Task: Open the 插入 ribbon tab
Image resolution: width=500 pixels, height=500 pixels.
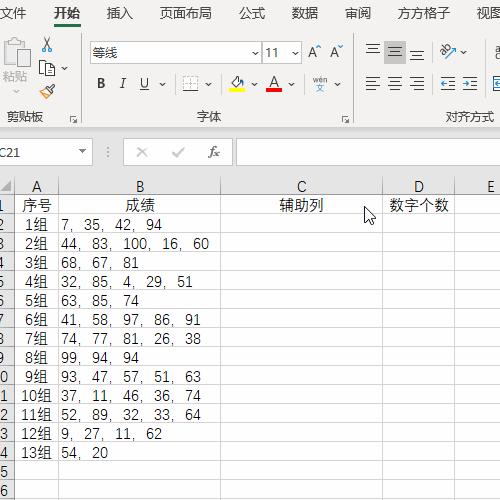Action: (x=119, y=13)
